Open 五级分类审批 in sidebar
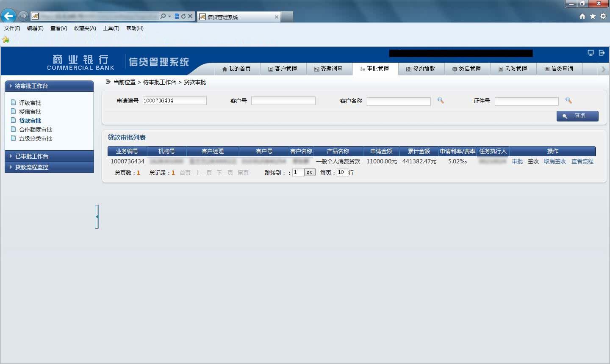Viewport: 610px width, 364px height. click(x=36, y=138)
